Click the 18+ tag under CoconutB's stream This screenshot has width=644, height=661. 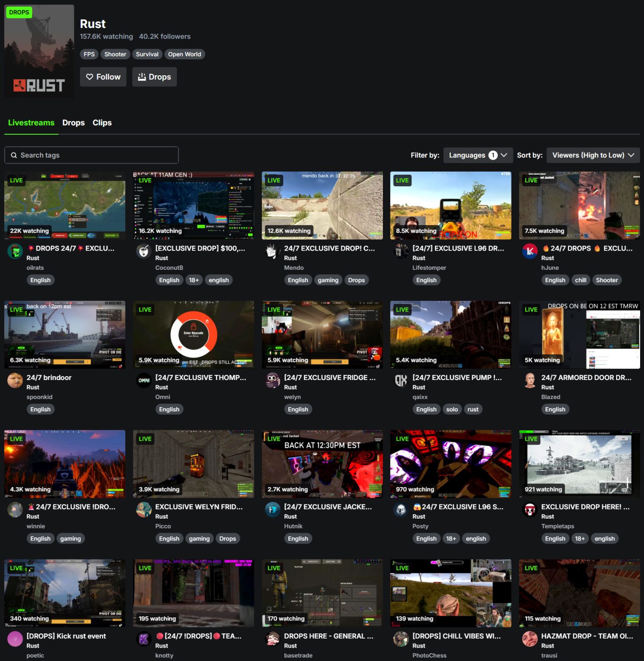click(x=194, y=280)
